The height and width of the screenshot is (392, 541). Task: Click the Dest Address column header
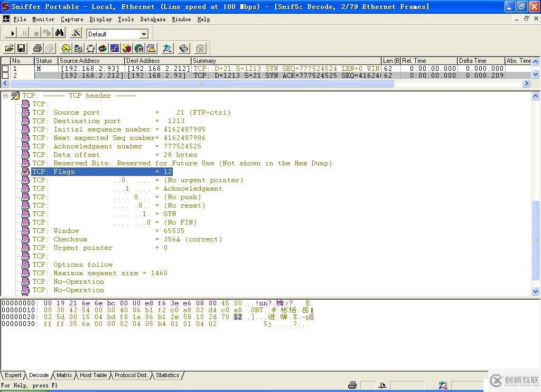(157, 61)
